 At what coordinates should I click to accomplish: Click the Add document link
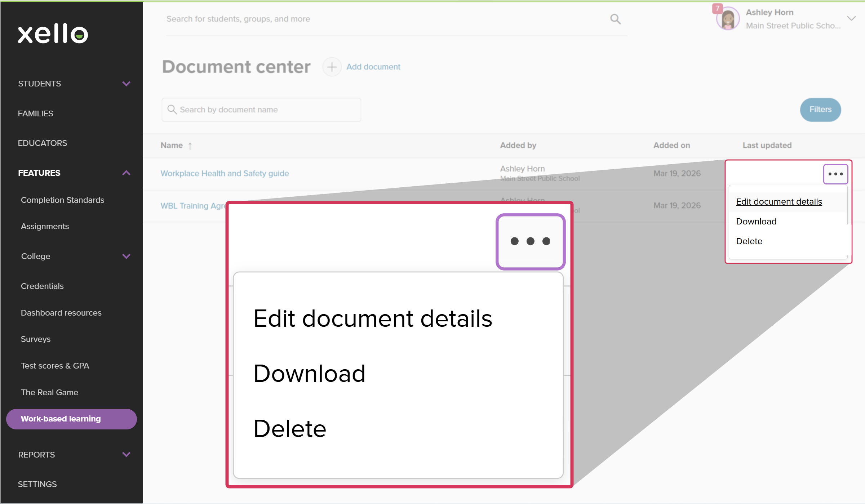373,67
